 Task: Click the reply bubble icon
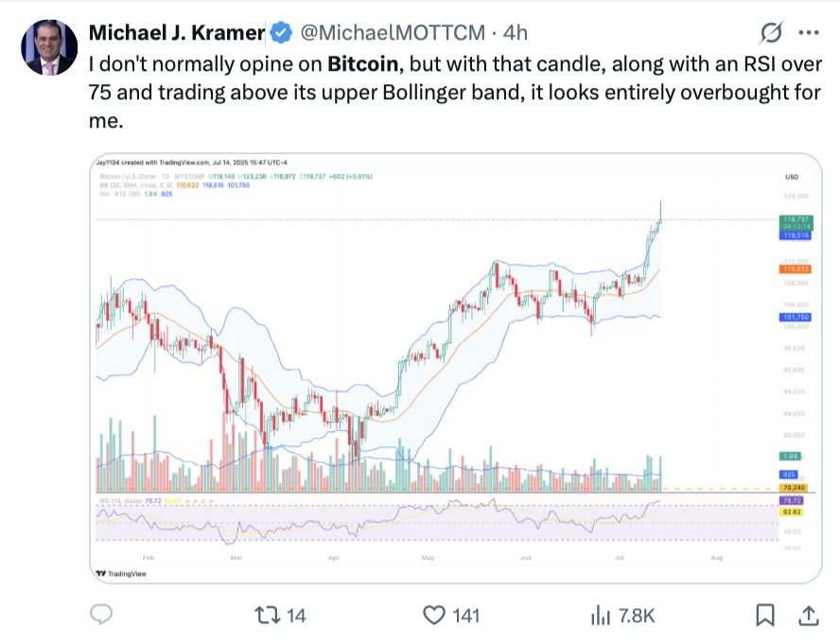(x=100, y=615)
